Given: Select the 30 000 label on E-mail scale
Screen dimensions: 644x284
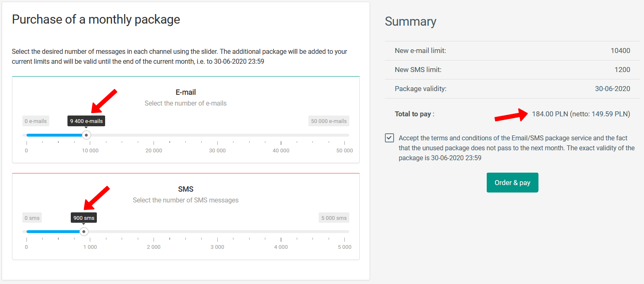Looking at the screenshot, I should (x=217, y=151).
